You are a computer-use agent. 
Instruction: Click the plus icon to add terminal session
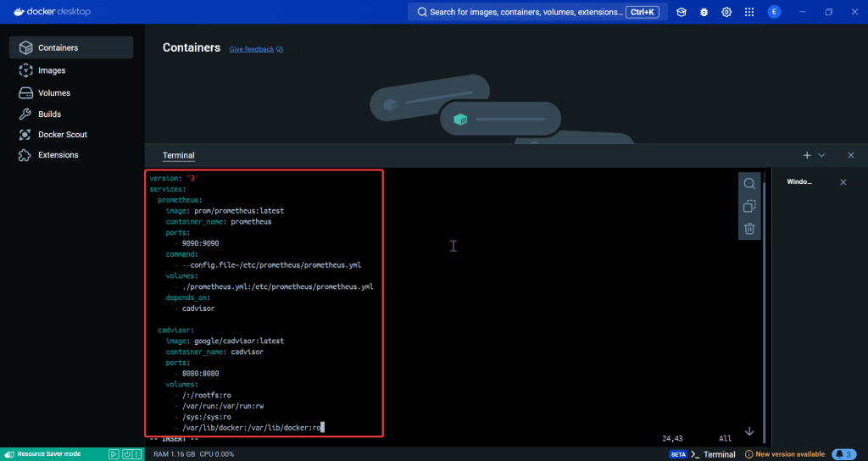tap(807, 155)
